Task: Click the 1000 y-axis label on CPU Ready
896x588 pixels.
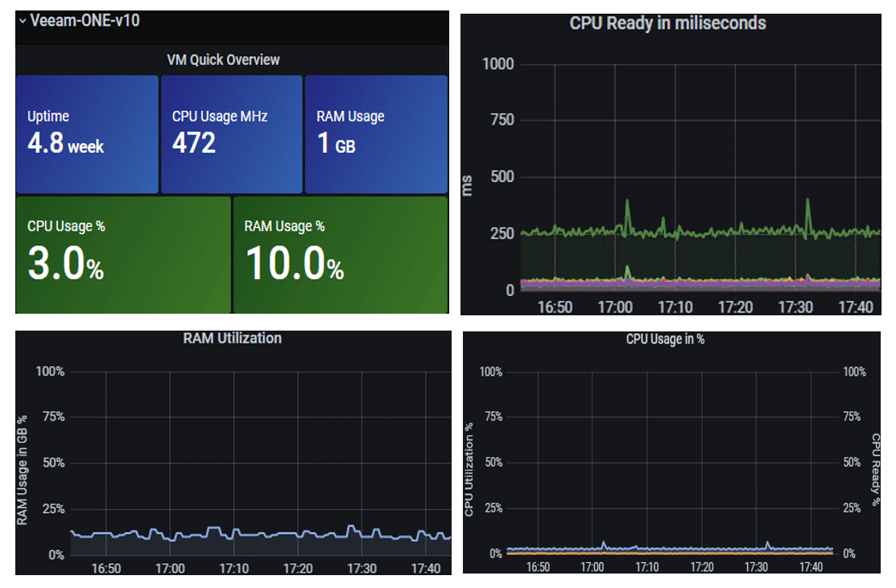Action: pos(498,64)
